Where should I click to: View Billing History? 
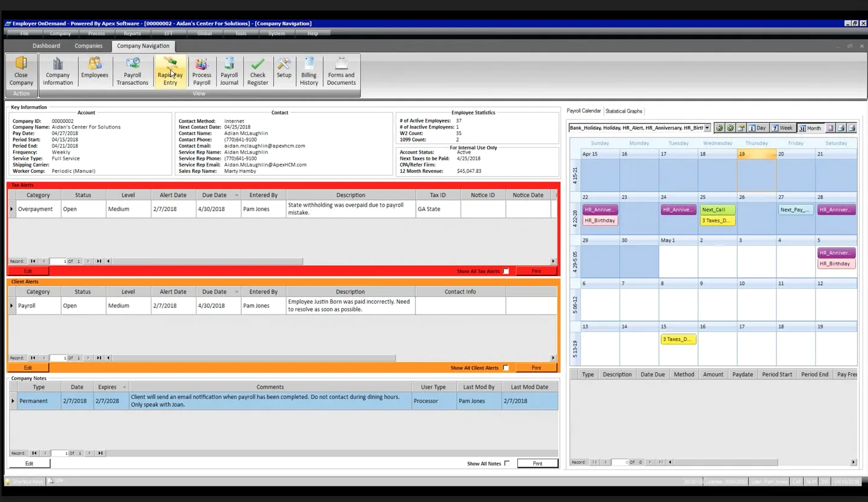(x=309, y=71)
